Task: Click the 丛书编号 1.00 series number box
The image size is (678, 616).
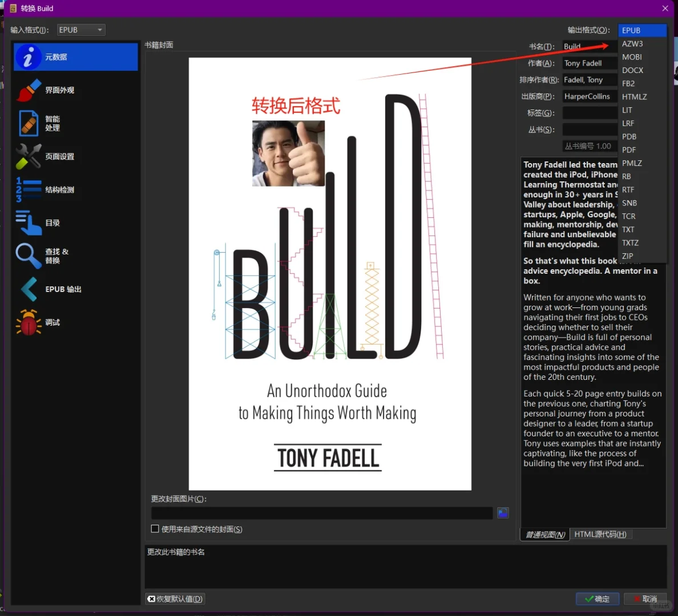Action: (590, 146)
